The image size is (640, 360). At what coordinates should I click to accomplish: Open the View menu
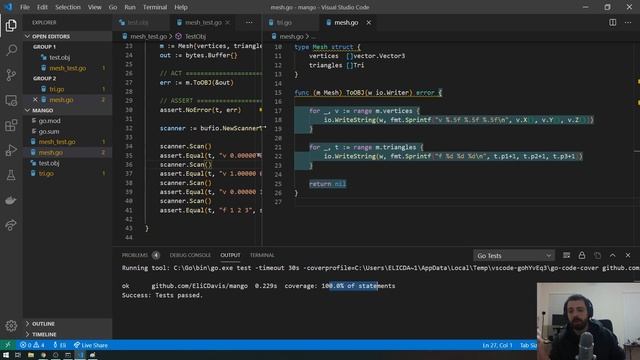coord(94,7)
